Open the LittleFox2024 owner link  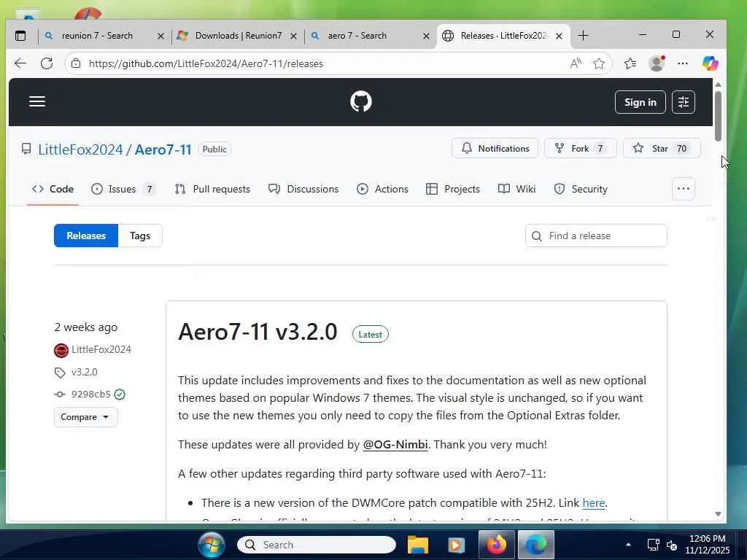pos(80,149)
